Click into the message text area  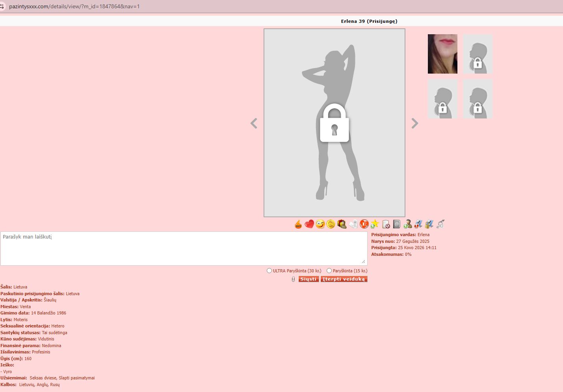click(x=184, y=248)
